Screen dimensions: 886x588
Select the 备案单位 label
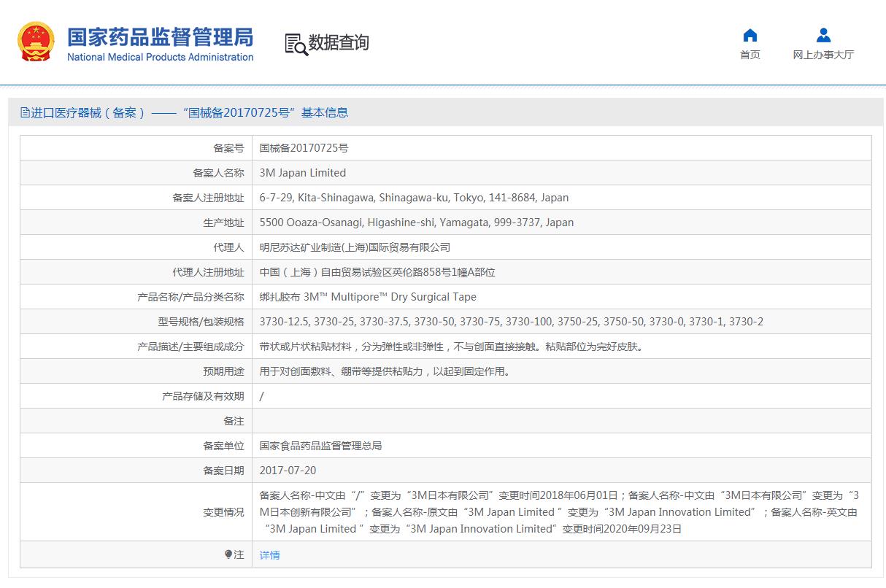tap(223, 446)
